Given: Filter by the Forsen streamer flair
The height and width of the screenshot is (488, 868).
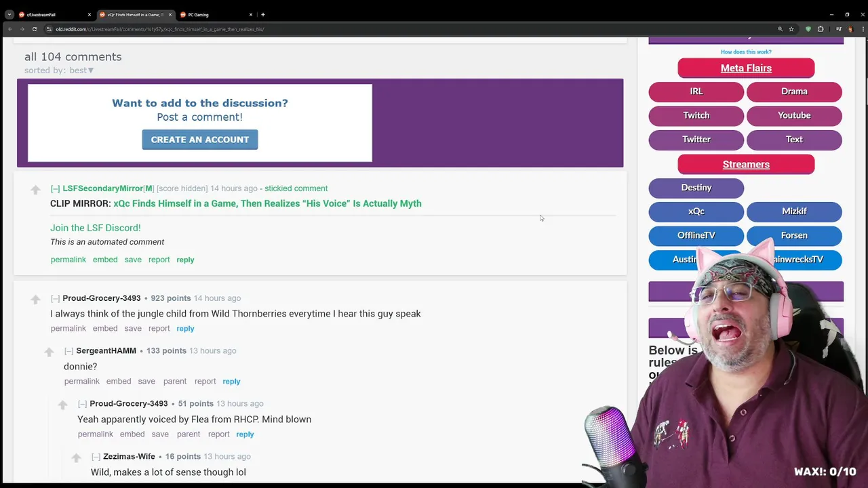Looking at the screenshot, I should (794, 235).
